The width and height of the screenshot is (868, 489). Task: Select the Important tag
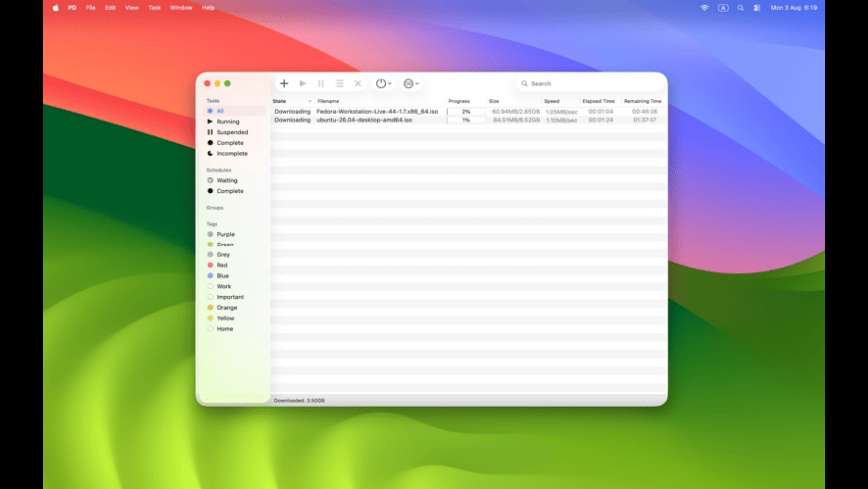(x=234, y=297)
